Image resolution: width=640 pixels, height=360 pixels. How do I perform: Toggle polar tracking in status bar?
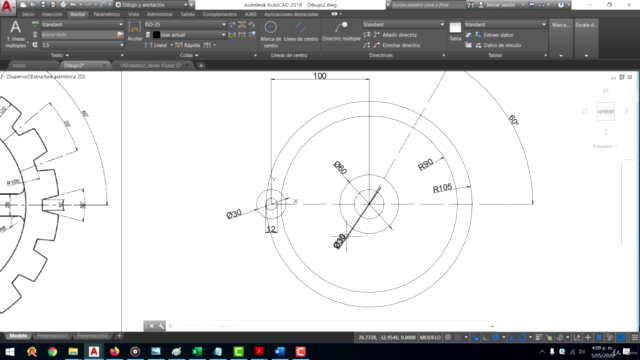pos(496,338)
